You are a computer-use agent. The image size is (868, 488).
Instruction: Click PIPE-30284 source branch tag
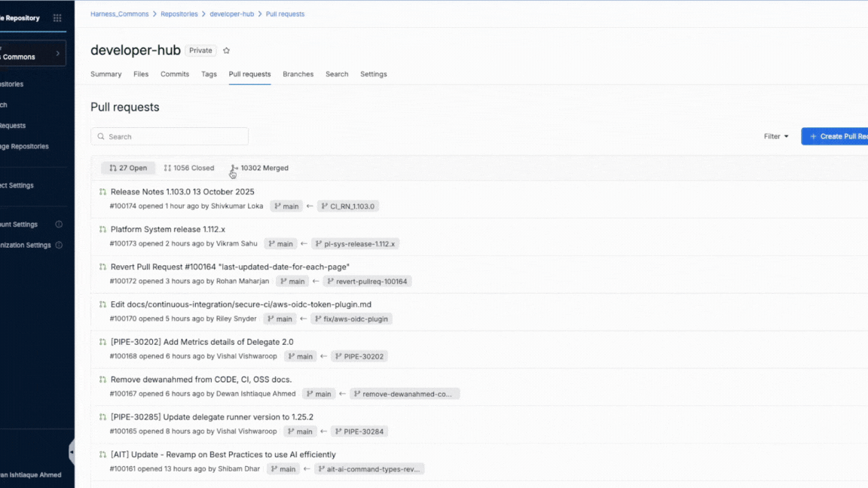359,432
